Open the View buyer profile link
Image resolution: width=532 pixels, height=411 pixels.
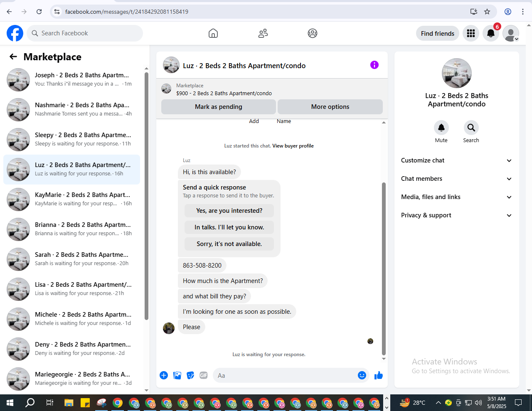tap(293, 146)
